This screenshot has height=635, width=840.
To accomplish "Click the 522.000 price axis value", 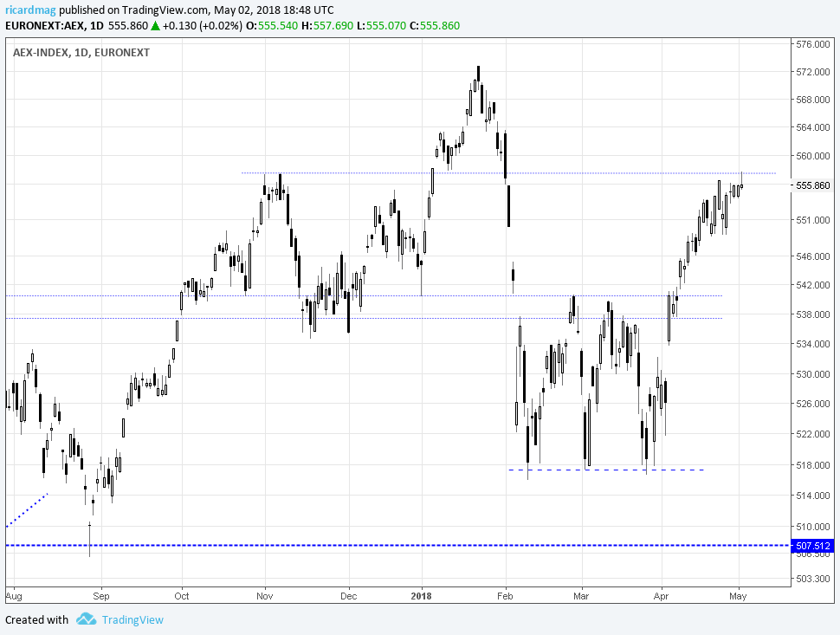I will (813, 434).
